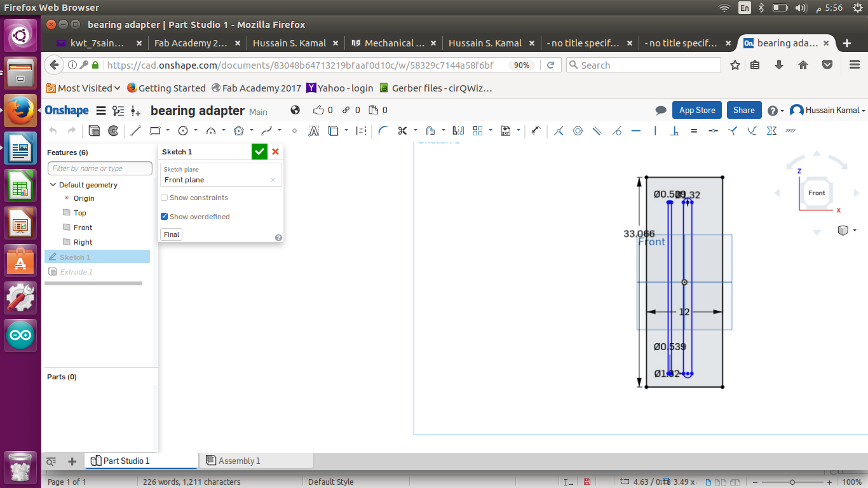Apply the Concentric constraint
Image resolution: width=868 pixels, height=488 pixels.
[578, 131]
